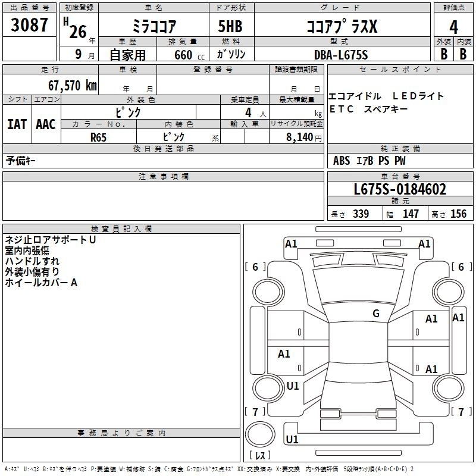The width and height of the screenshot is (476, 476).
Task: Click chassis number L675S-0184602
Action: coord(399,190)
